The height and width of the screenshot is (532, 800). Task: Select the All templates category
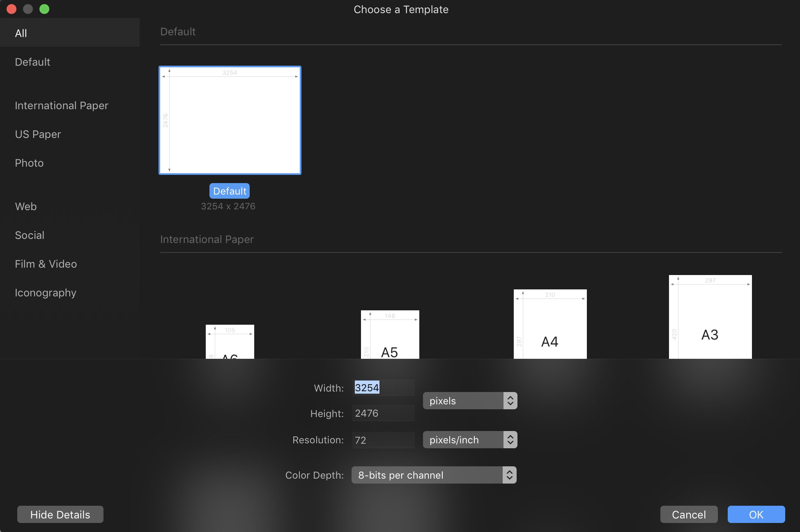click(x=21, y=33)
